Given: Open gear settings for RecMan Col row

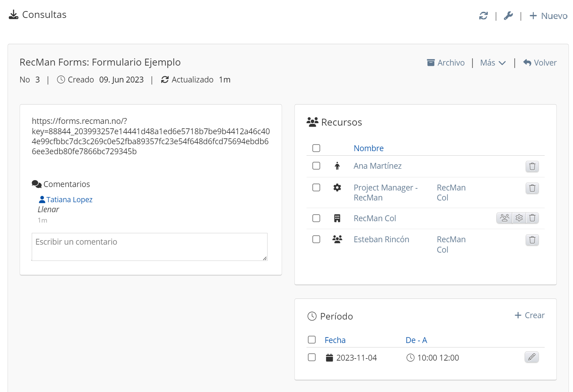Looking at the screenshot, I should click(x=519, y=218).
